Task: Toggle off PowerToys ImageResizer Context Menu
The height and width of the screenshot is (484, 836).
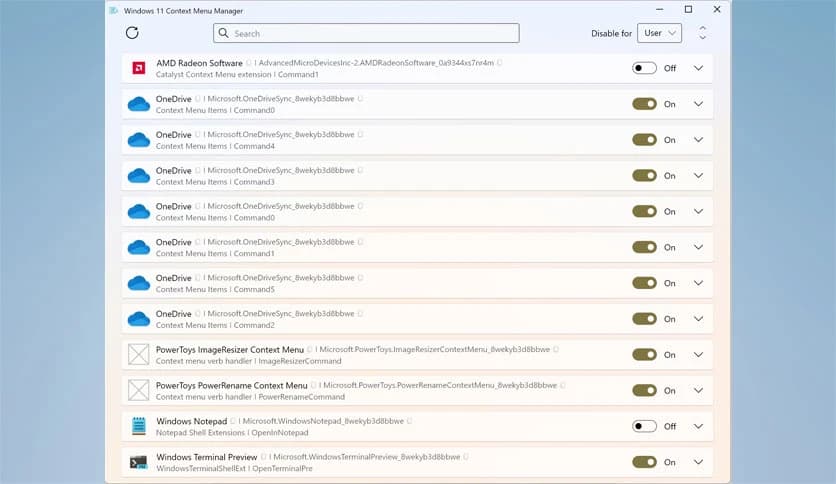Action: (644, 354)
